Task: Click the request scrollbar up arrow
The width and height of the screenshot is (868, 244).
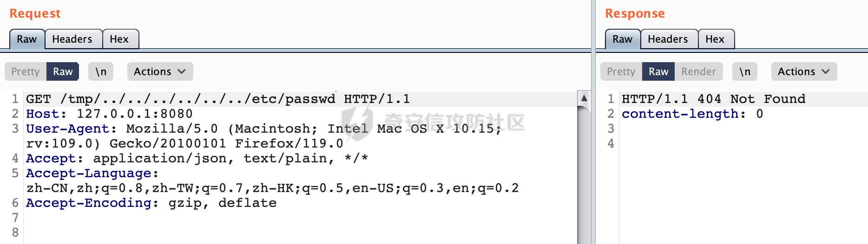Action: [x=584, y=98]
